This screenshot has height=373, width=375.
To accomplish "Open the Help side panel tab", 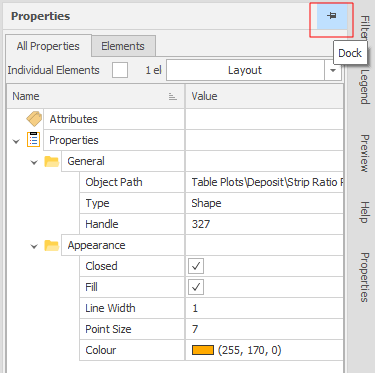I will (365, 212).
